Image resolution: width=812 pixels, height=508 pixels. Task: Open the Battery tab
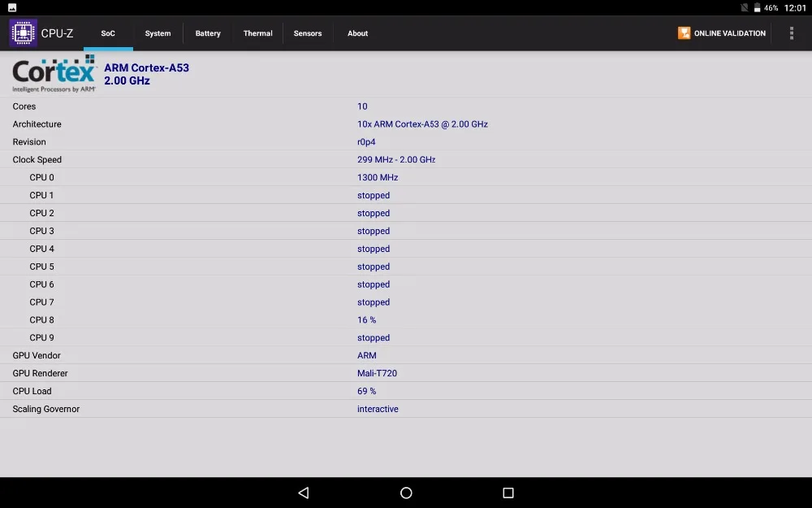coord(208,33)
